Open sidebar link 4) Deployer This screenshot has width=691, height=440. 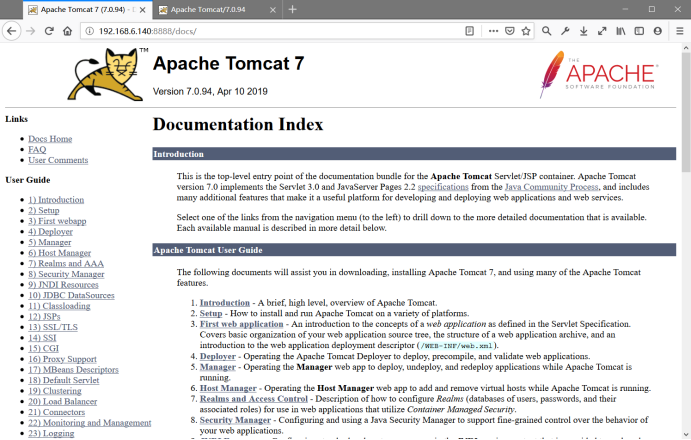50,231
